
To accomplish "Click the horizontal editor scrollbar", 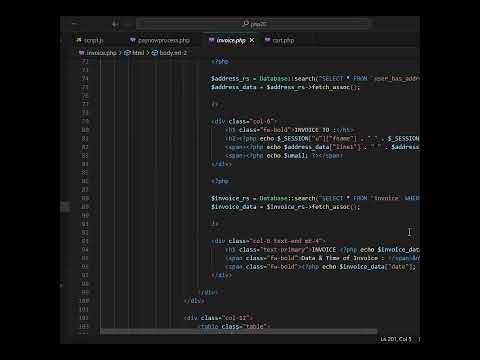I will (x=239, y=331).
